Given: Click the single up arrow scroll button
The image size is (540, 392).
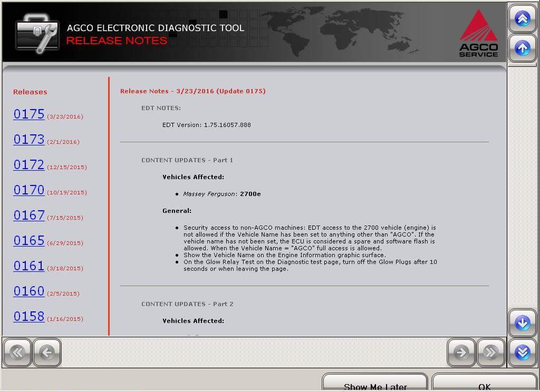Looking at the screenshot, I should [523, 48].
